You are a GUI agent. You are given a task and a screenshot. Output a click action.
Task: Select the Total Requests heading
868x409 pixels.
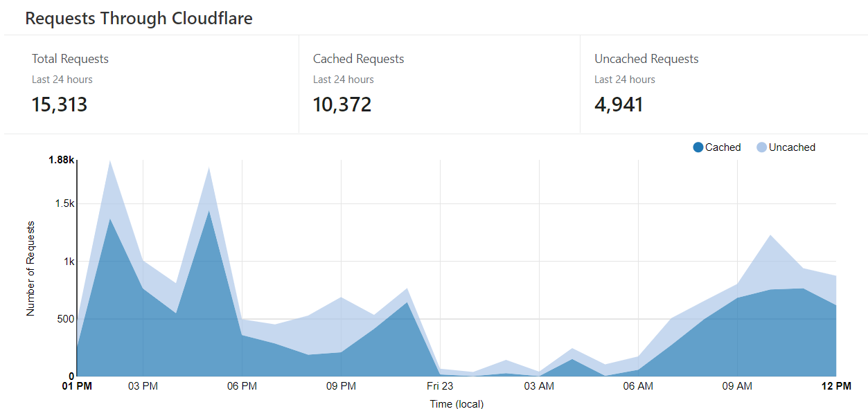point(70,59)
